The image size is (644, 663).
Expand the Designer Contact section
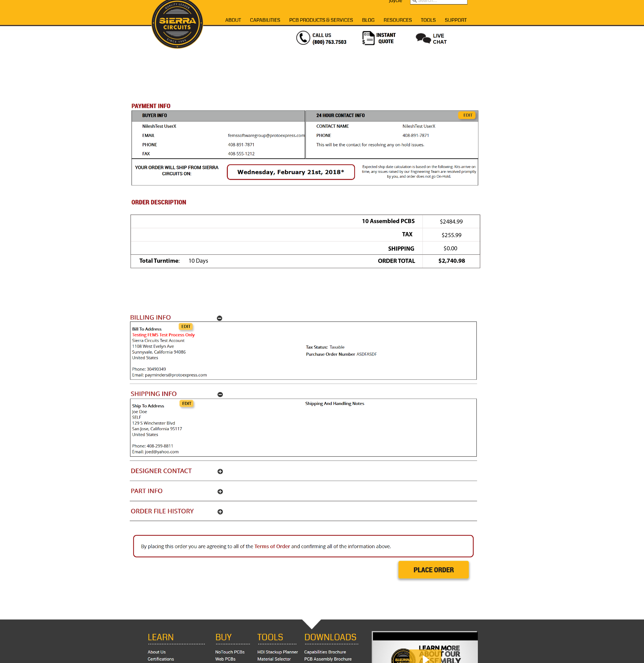pos(220,471)
